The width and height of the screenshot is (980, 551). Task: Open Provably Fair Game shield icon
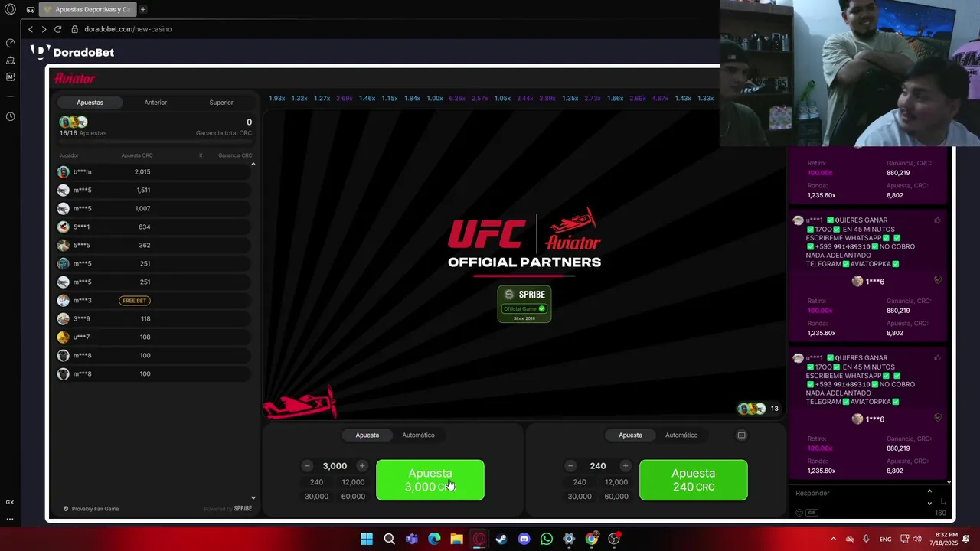(x=66, y=509)
